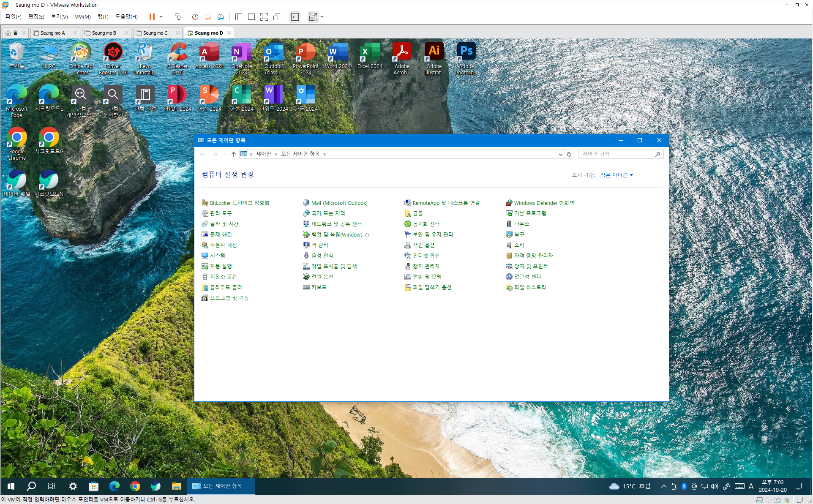Expand the pause button dropdown arrow
The image size is (813, 504).
[161, 17]
